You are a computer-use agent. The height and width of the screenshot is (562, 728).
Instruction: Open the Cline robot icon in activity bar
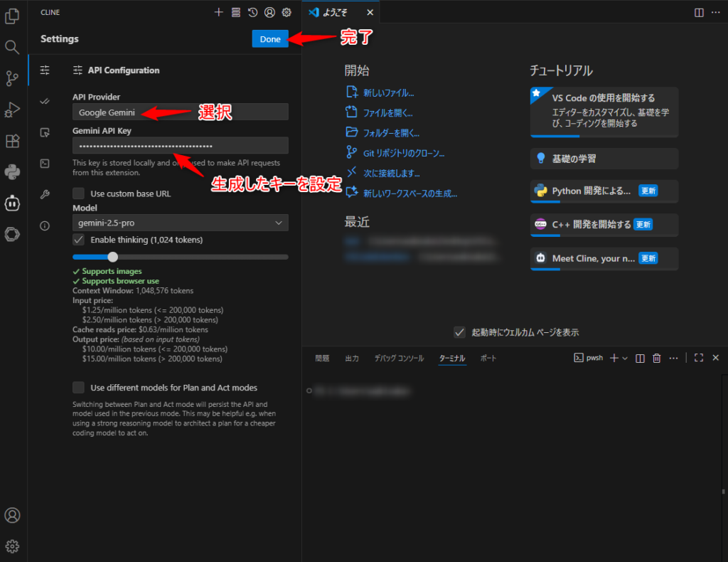[12, 203]
